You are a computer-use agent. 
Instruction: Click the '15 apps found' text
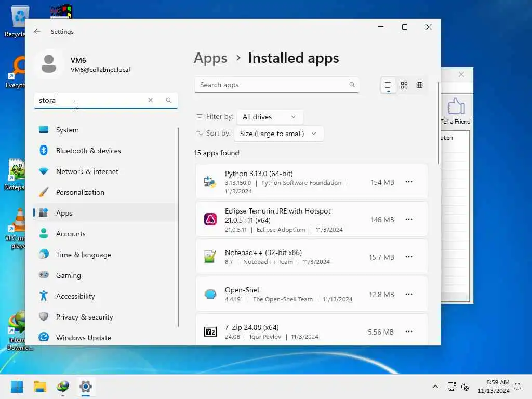point(217,153)
